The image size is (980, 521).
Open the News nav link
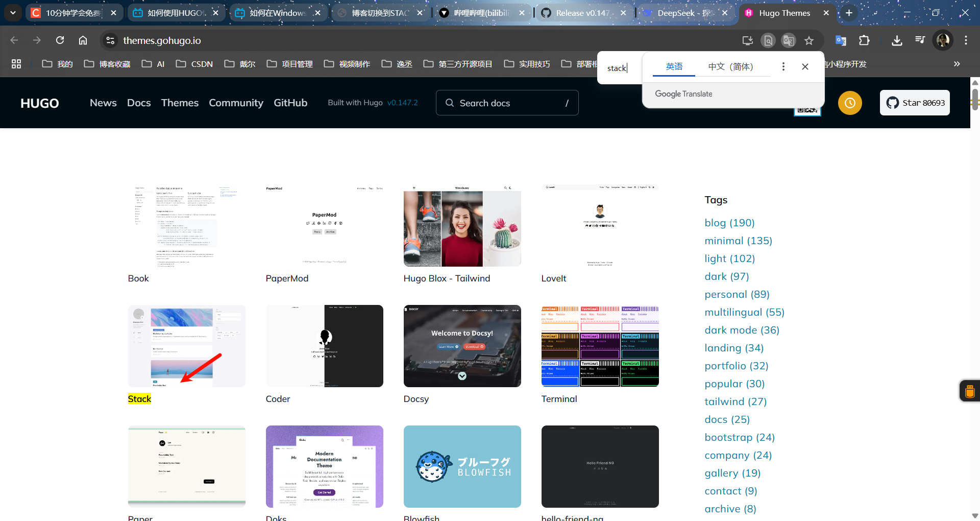coord(103,103)
